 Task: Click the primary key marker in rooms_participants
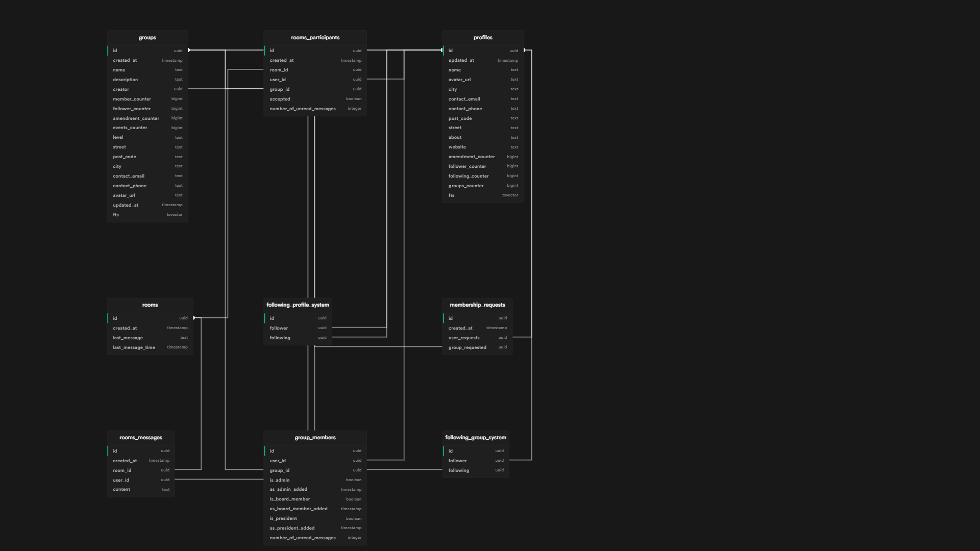pos(265,51)
